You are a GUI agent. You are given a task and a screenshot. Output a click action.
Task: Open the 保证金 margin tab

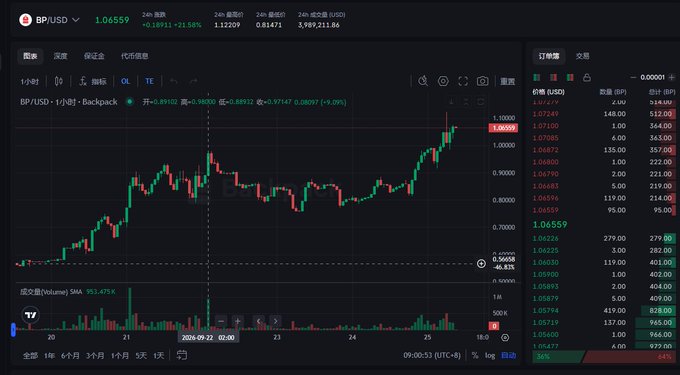click(x=94, y=56)
